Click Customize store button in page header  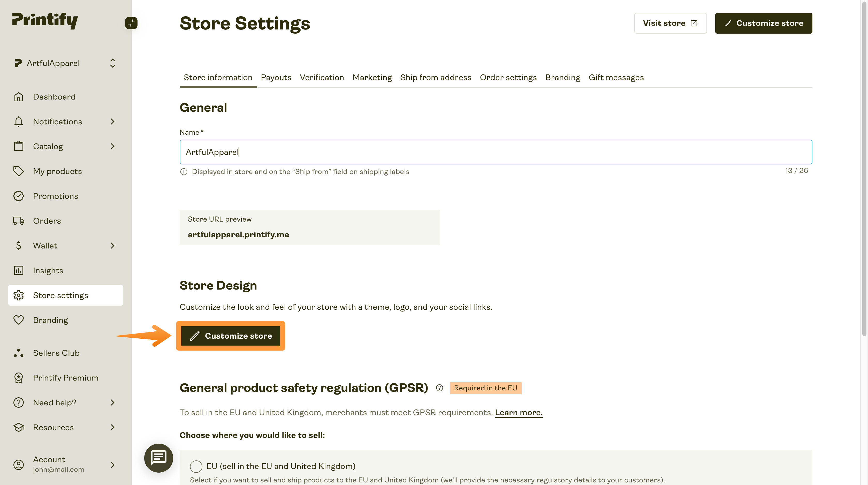pyautogui.click(x=764, y=23)
